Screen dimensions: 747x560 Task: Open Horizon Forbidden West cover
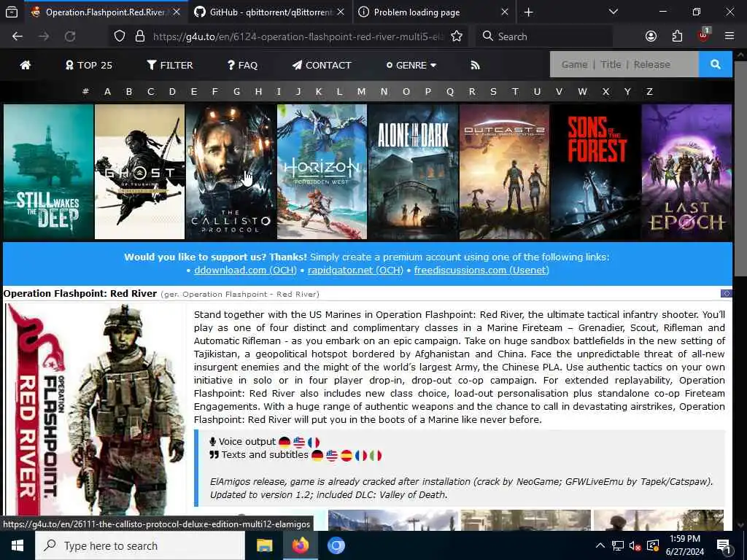322,171
